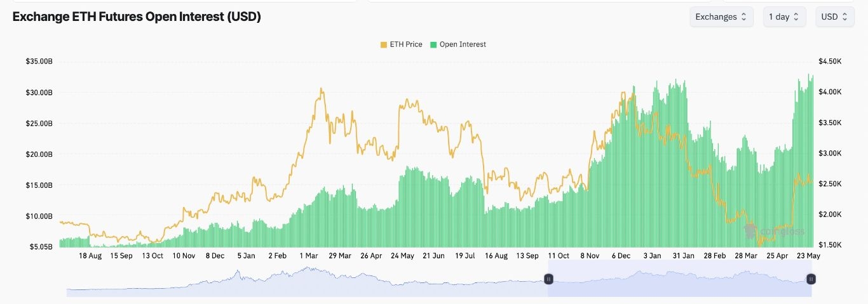Click the ETH price peak near 1 Mar
The image size is (868, 304).
(322, 90)
